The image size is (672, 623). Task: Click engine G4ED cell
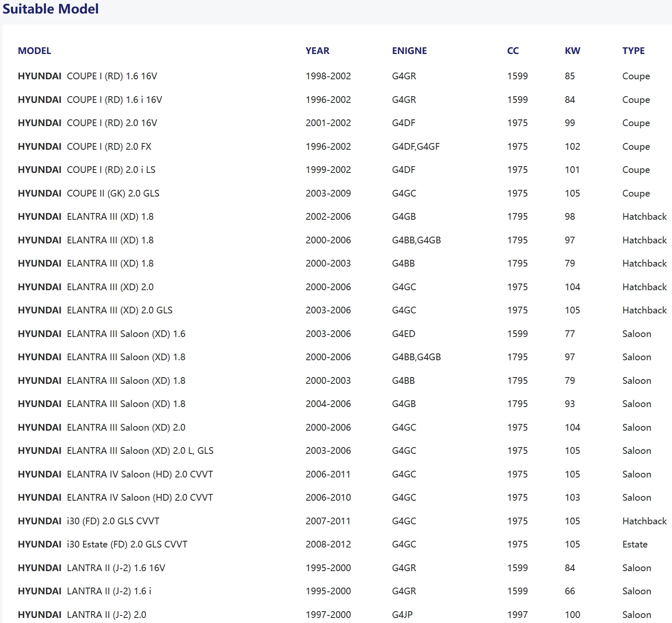pyautogui.click(x=403, y=334)
